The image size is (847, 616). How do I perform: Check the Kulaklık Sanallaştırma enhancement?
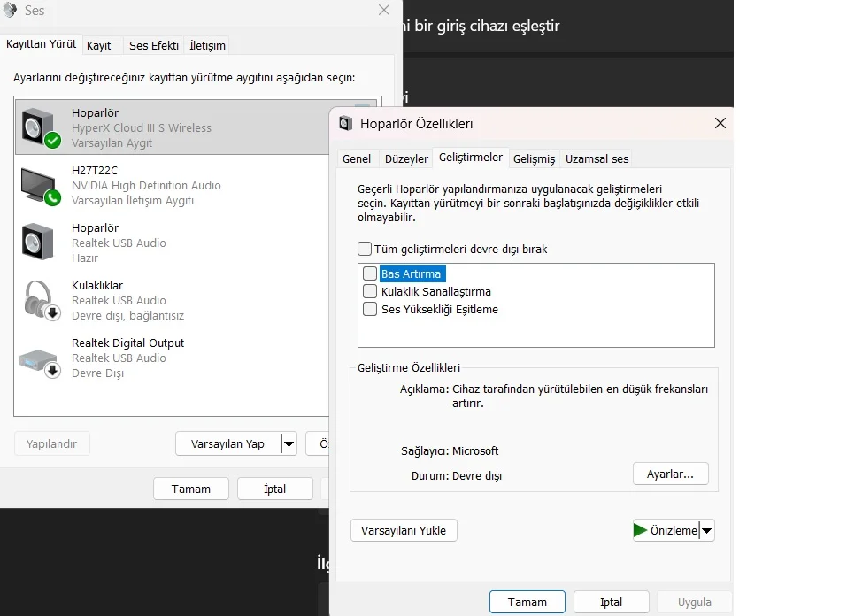370,291
